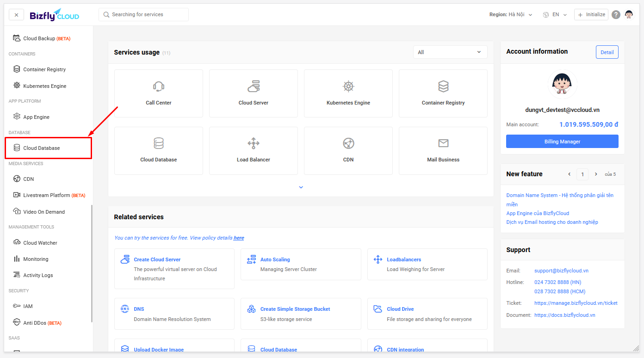Click the support@bizflycloud.vn email link
Viewport: 644px width, 358px height.
tap(561, 271)
